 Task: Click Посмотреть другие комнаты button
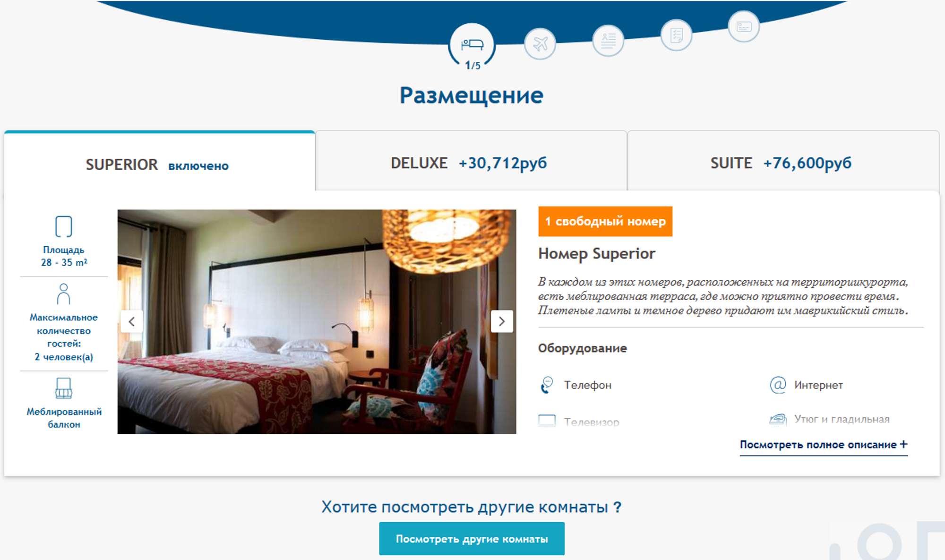(x=472, y=539)
